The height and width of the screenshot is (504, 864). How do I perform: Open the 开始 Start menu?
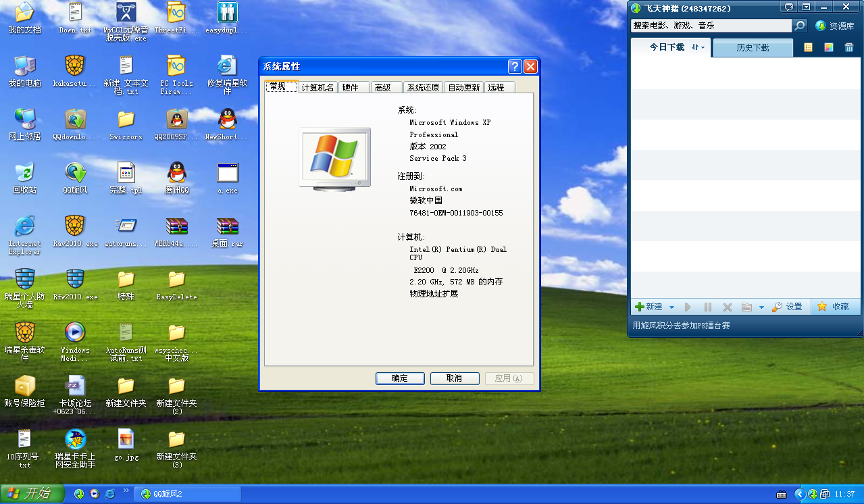click(x=32, y=494)
